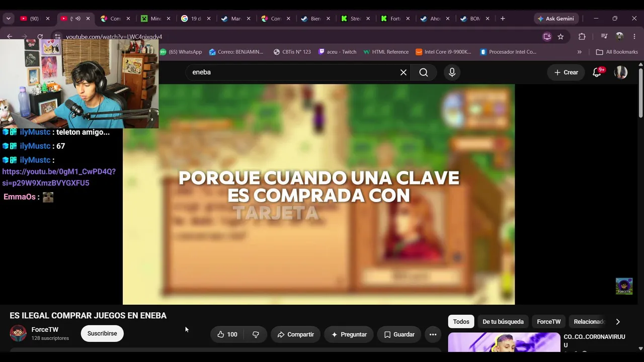This screenshot has height=362, width=644.
Task: Click the Crear button
Action: tap(566, 72)
